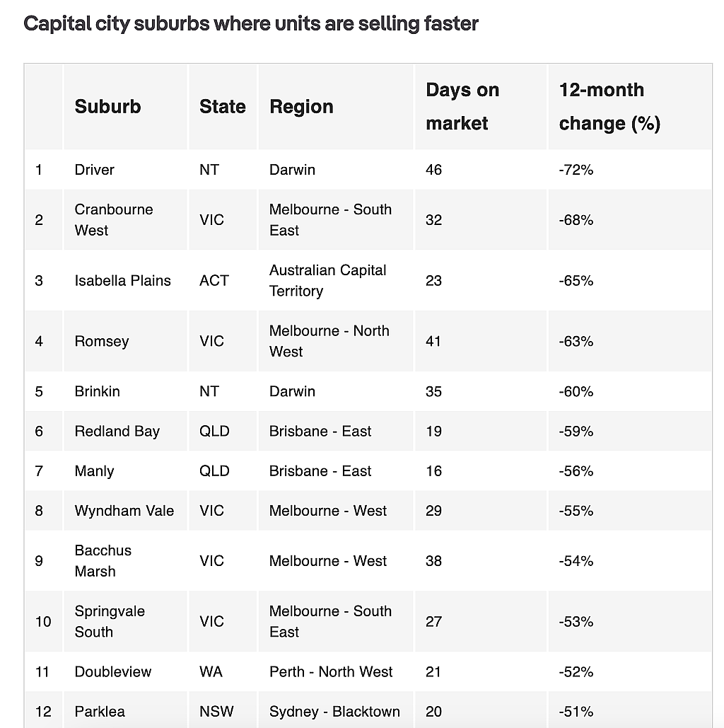Select the Romsey suburb cell

tap(125, 341)
